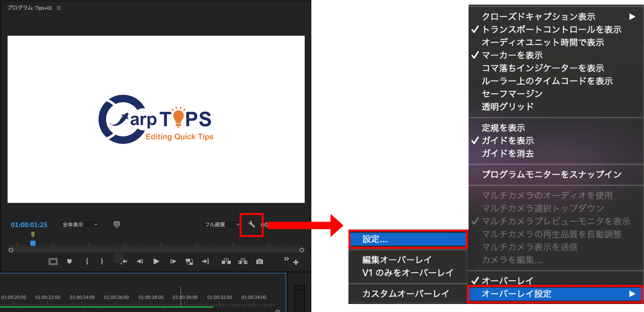Click 01:00:24:00 on the timeline ruler
This screenshot has width=644, height=312.
(82, 297)
